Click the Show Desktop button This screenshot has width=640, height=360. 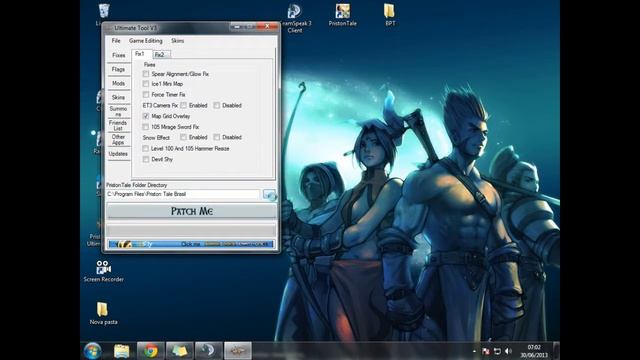pos(556,351)
